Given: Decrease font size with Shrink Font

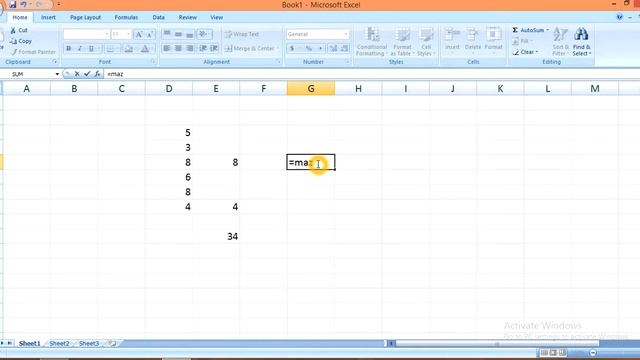Looking at the screenshot, I should coord(150,34).
